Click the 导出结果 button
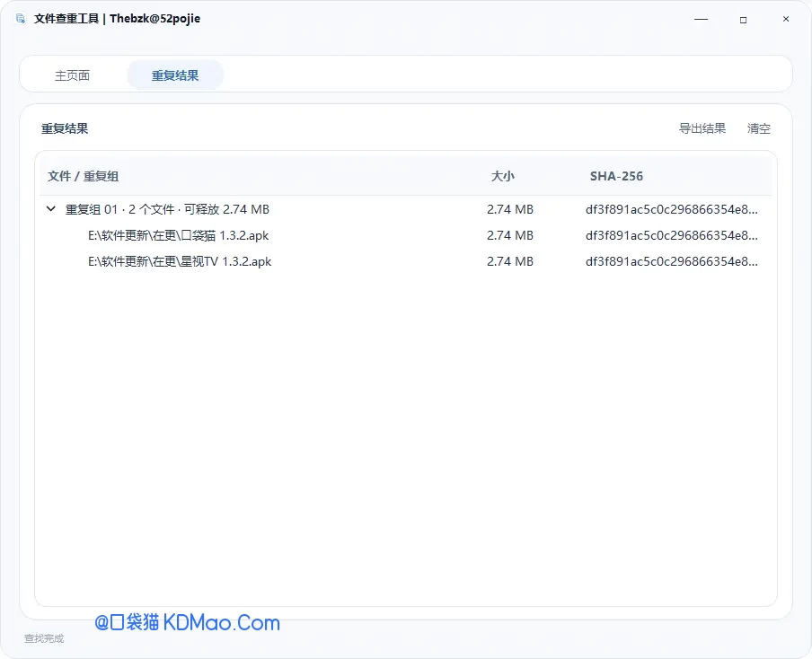Viewport: 812px width, 659px height. (x=702, y=128)
